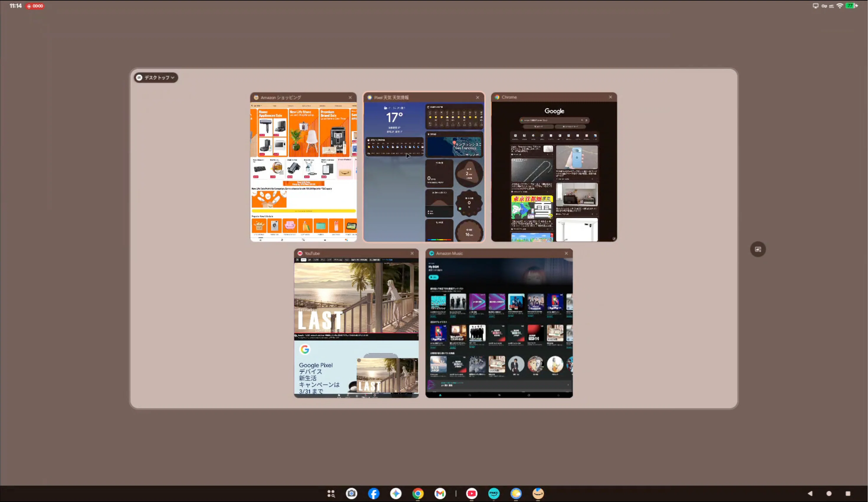The width and height of the screenshot is (868, 502).
Task: Click the Amazon ショッピング window app icon
Action: [256, 98]
